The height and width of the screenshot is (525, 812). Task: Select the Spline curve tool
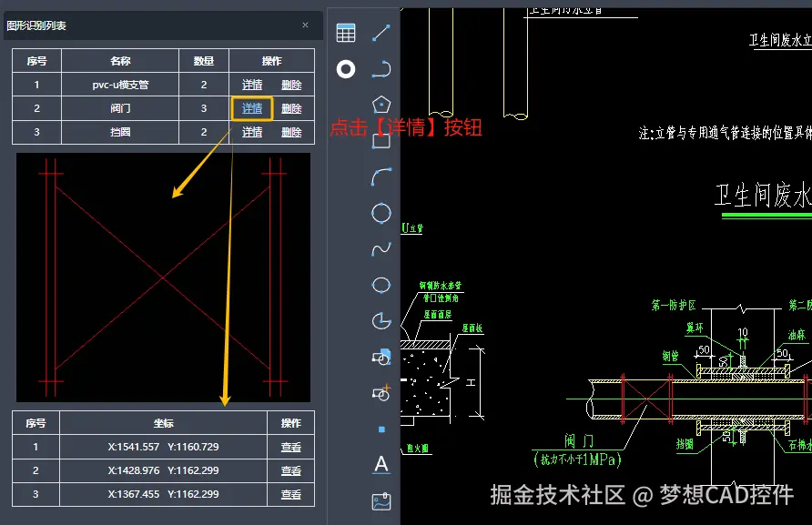tap(381, 249)
